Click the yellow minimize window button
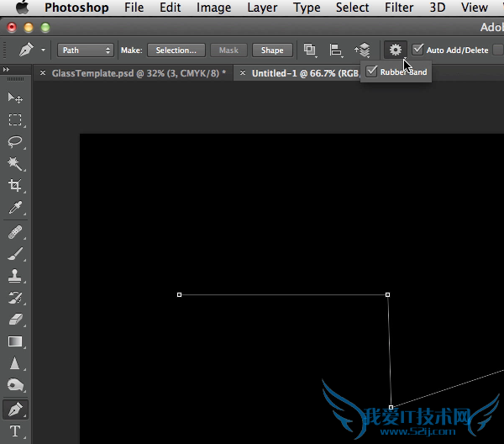The width and height of the screenshot is (504, 444). [x=29, y=28]
